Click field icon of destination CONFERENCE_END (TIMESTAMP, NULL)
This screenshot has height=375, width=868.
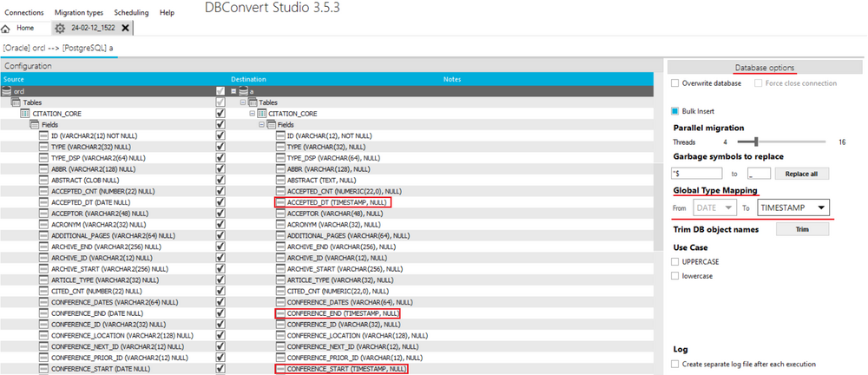point(280,313)
